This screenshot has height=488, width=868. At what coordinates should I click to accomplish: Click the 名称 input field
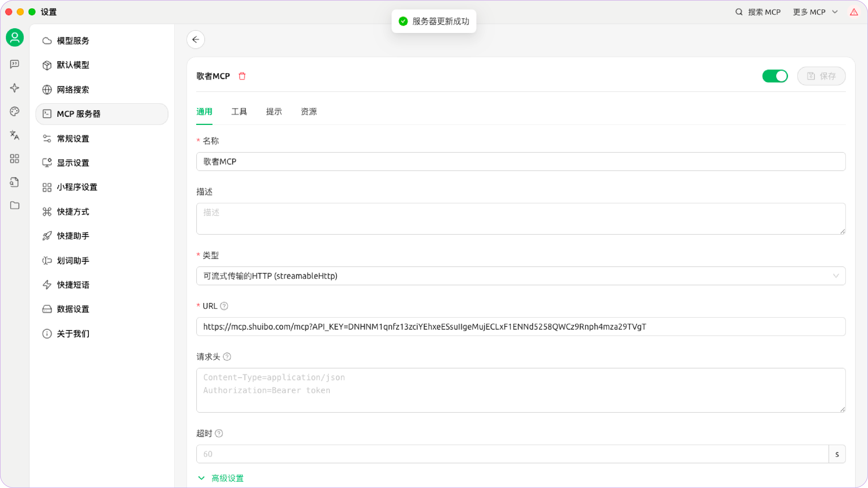coord(521,162)
